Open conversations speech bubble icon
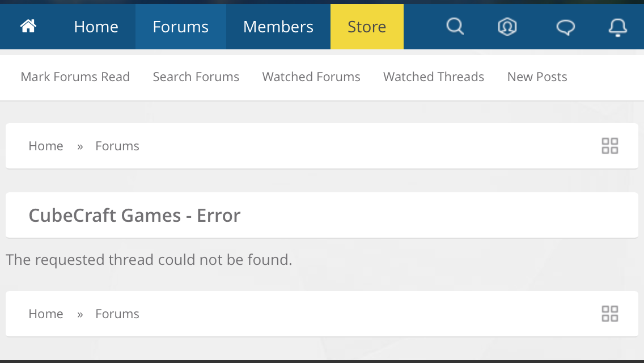Viewport: 644px width, 363px height. (x=566, y=28)
